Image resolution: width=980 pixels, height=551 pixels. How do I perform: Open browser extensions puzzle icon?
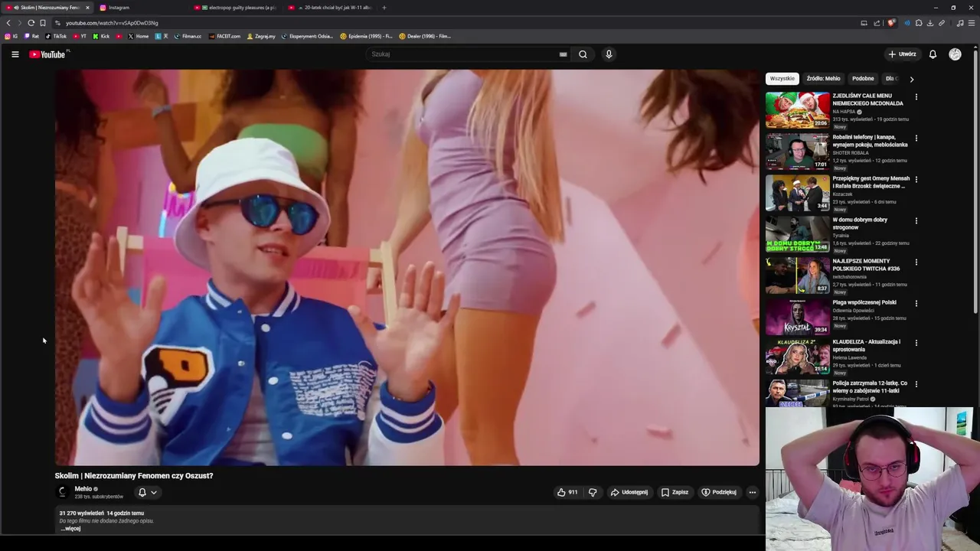[x=919, y=23]
